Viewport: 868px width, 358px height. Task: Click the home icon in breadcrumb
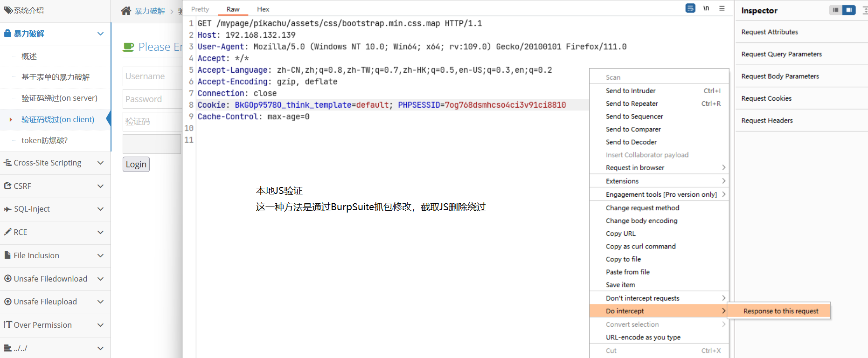pyautogui.click(x=126, y=11)
